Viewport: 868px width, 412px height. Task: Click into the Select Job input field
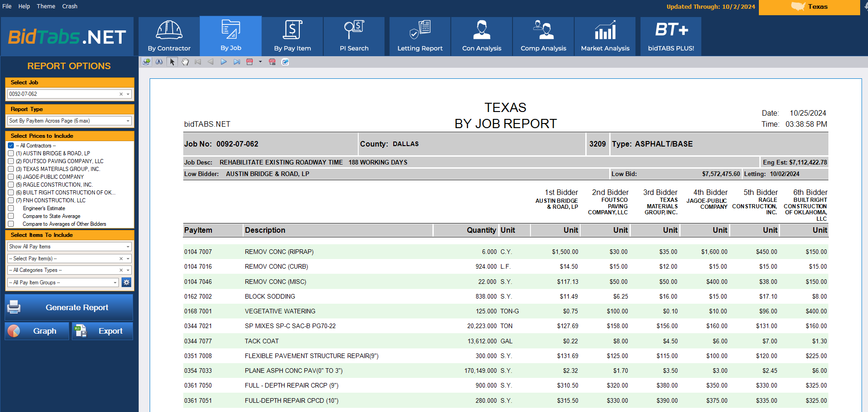point(63,94)
